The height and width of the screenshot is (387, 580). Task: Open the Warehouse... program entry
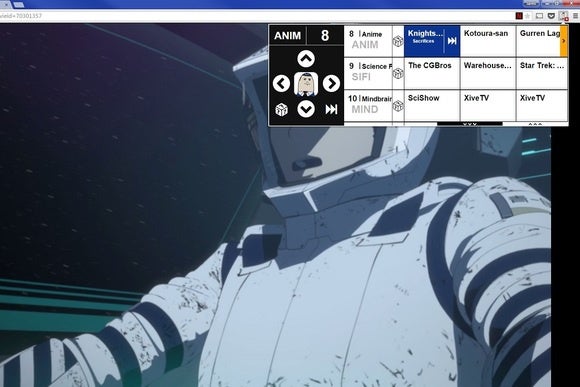point(488,73)
